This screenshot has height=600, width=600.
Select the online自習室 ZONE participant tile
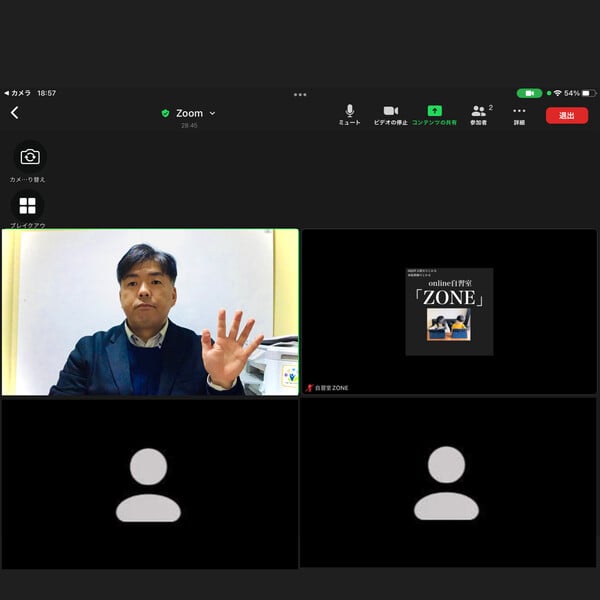(x=449, y=312)
